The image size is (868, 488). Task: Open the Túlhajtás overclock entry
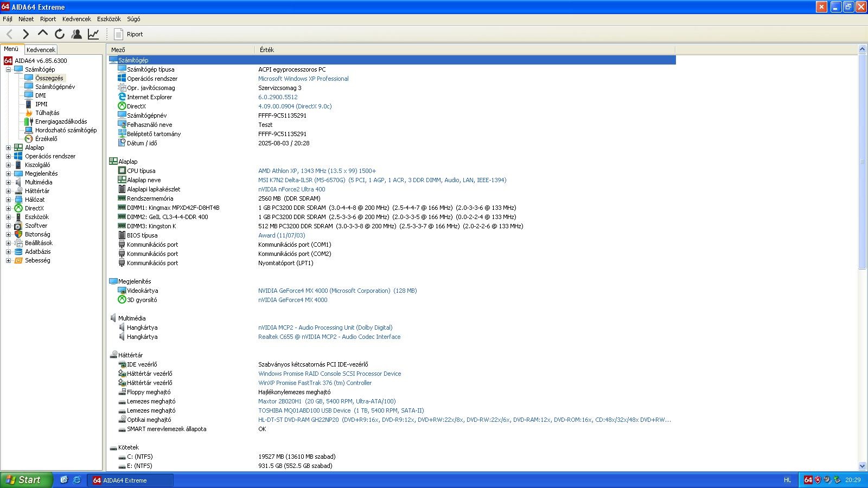[x=47, y=113]
